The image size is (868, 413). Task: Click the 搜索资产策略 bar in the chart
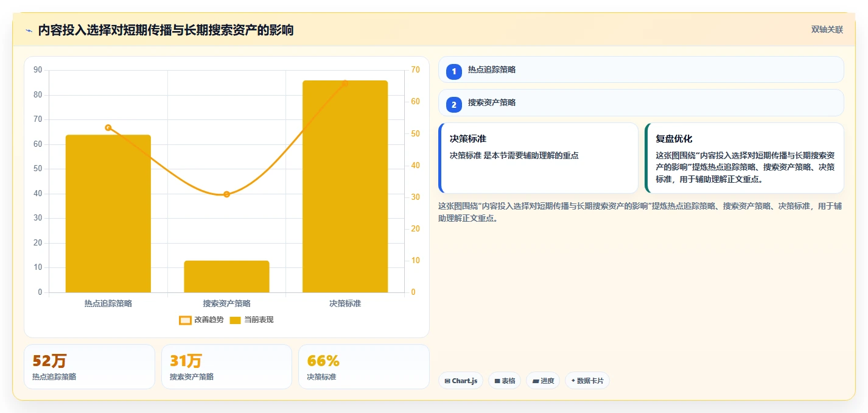pyautogui.click(x=226, y=277)
